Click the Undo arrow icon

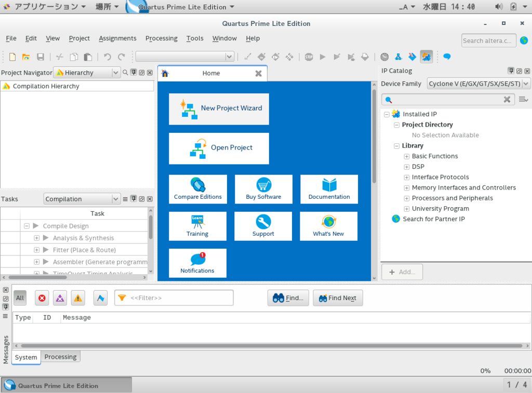pyautogui.click(x=107, y=57)
